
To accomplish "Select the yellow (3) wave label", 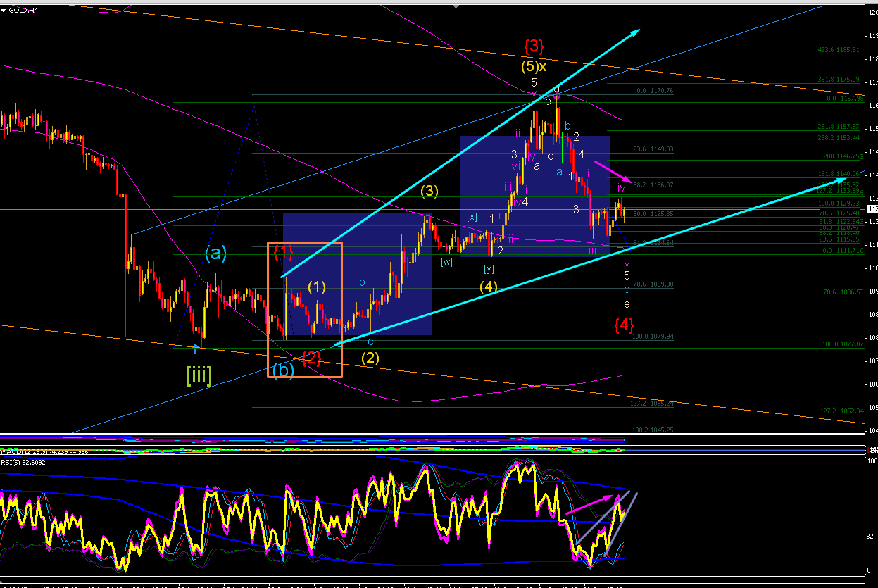I will click(431, 190).
